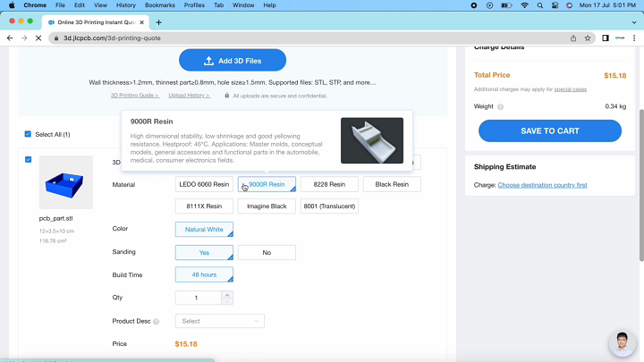Open Chrome's three-dot menu

(x=634, y=38)
